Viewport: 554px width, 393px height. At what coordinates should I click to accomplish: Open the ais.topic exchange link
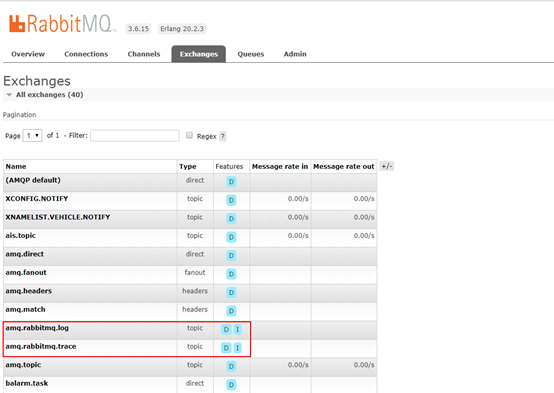pos(20,235)
